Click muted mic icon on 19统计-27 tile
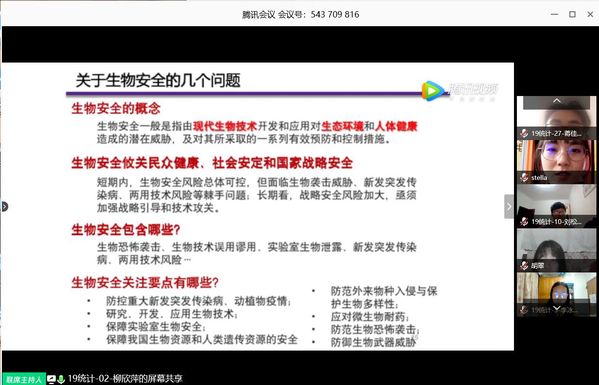Screen dimensions: 599x385 [x=525, y=133]
